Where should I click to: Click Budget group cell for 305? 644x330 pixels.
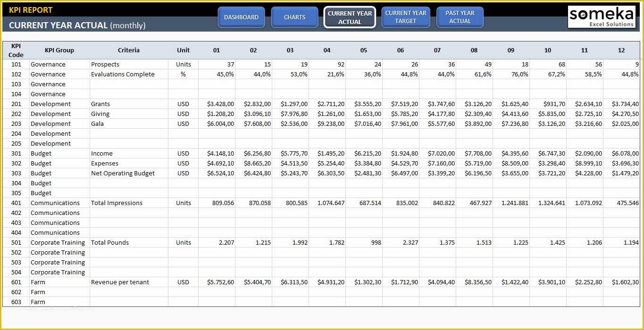click(x=59, y=193)
